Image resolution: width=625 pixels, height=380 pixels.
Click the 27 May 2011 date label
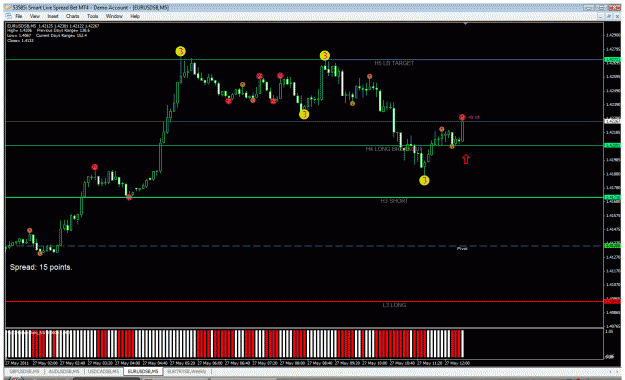pos(17,363)
